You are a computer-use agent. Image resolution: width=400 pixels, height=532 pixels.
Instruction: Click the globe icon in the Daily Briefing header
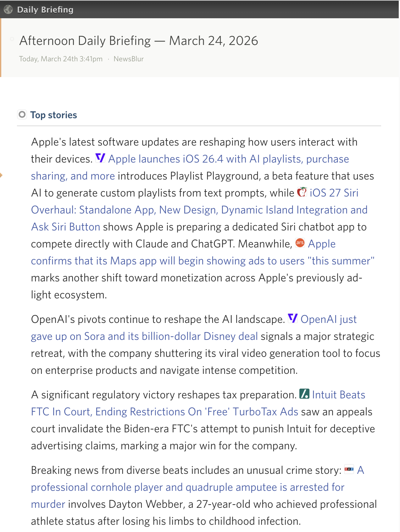pos(8,9)
